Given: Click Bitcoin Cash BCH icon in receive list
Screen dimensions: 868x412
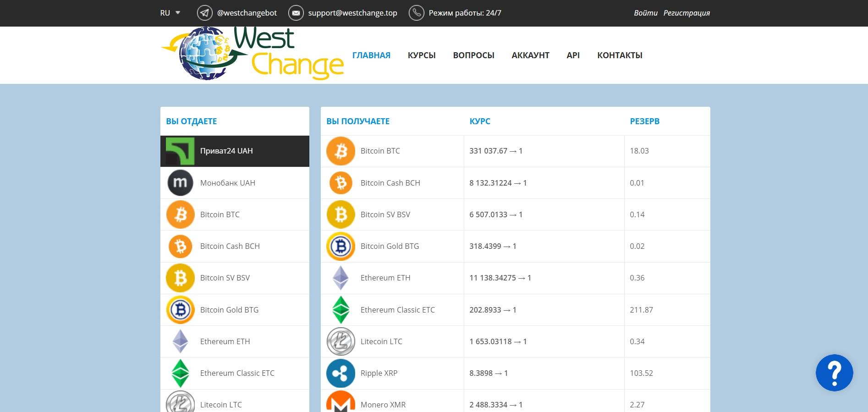Looking at the screenshot, I should (341, 182).
